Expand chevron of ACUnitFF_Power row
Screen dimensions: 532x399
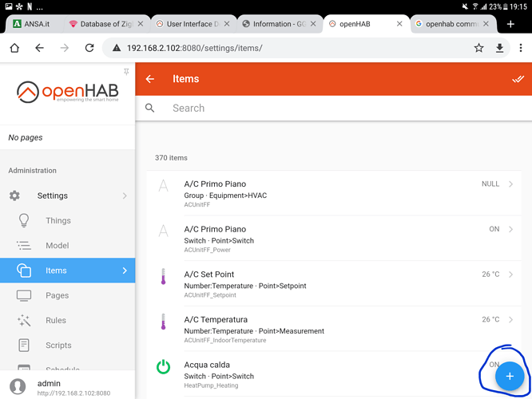[510, 229]
